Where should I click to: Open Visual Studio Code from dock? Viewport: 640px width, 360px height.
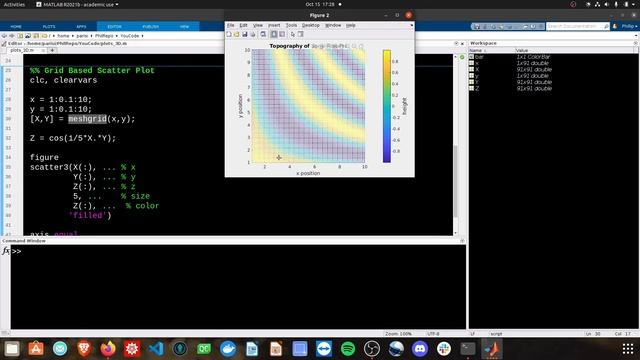tap(156, 349)
